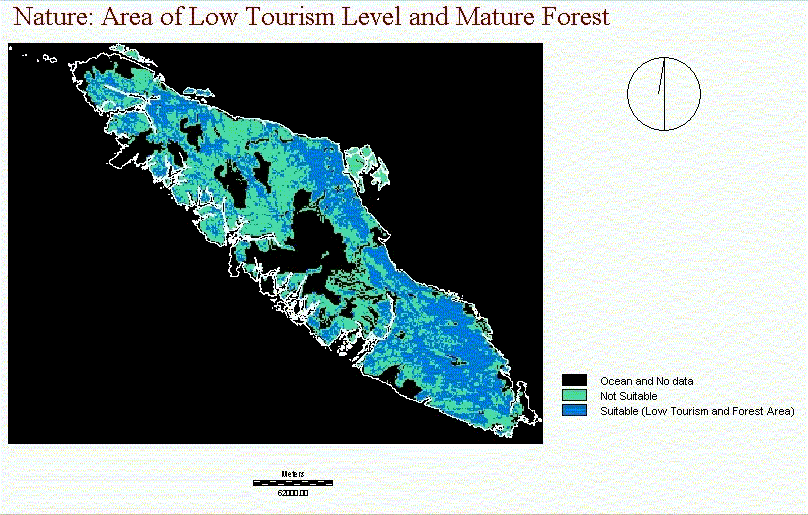Viewport: 808px width, 515px height.
Task: Select the 'Not Suitable' legend label
Action: pos(629,396)
